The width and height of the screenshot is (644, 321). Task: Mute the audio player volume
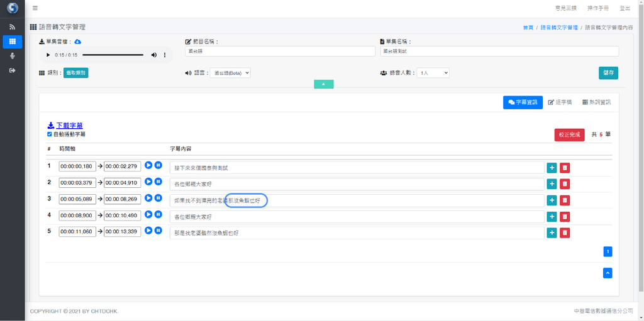point(154,55)
